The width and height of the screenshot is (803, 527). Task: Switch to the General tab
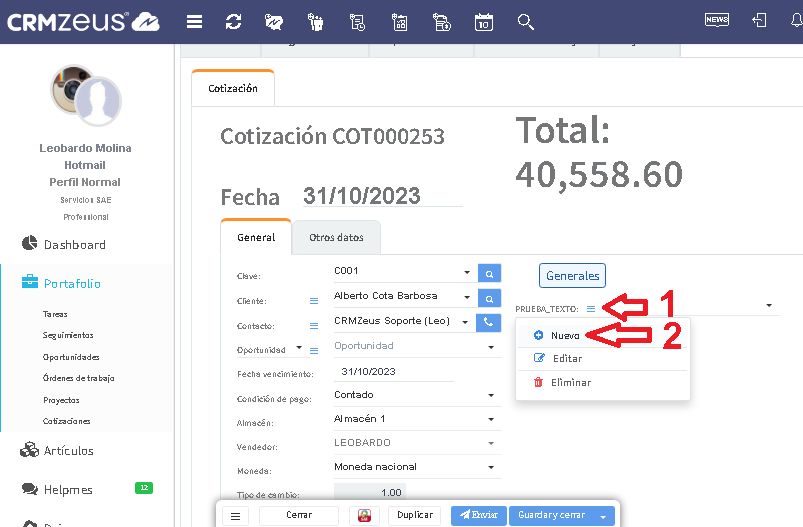click(256, 237)
